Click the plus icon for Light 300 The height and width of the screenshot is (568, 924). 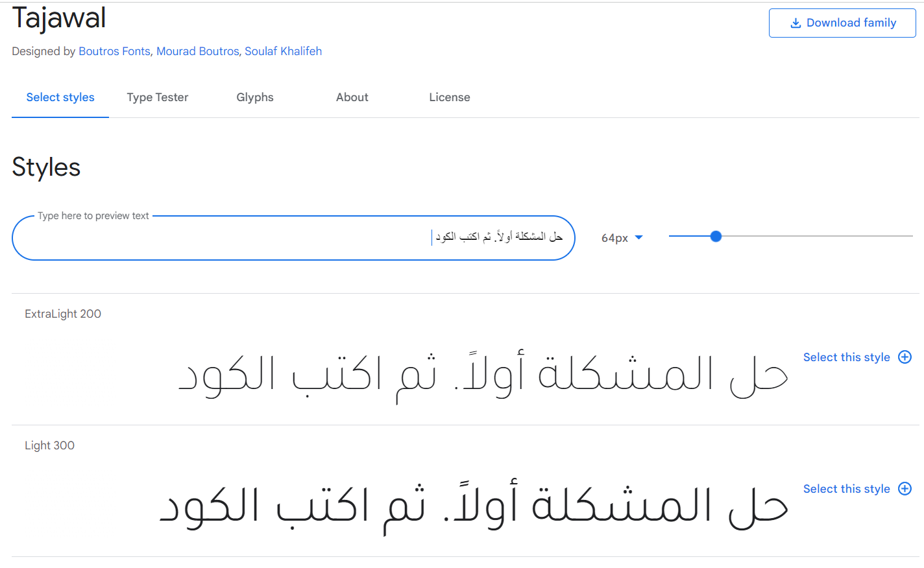pos(905,489)
